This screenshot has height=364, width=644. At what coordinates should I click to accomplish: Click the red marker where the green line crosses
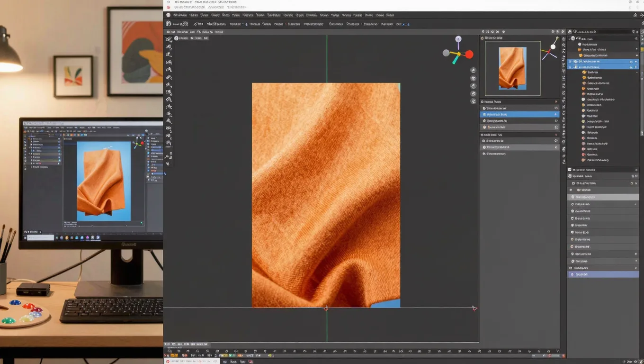pyautogui.click(x=326, y=309)
